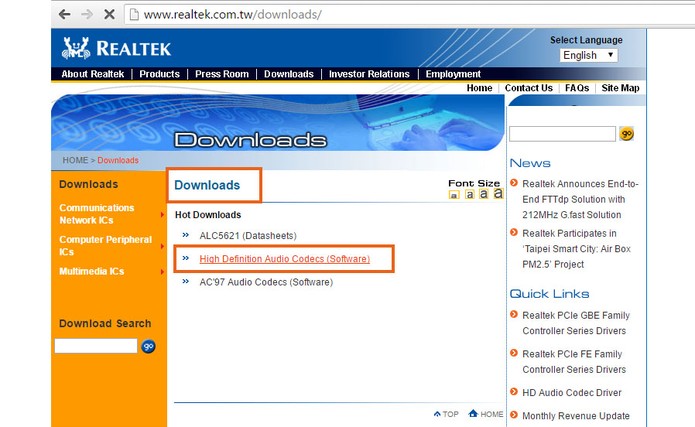Click the Home link in the top utility bar
This screenshot has width=695, height=427.
[479, 88]
